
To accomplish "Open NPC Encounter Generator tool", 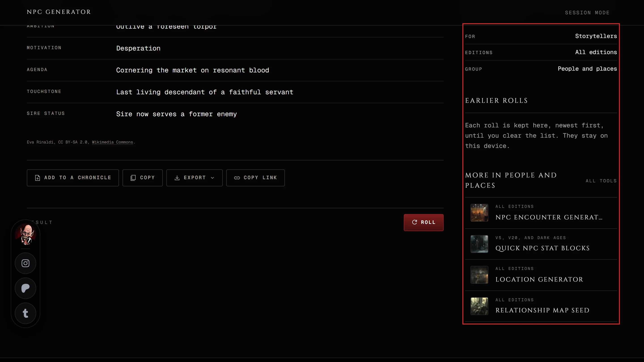I will [x=541, y=213].
